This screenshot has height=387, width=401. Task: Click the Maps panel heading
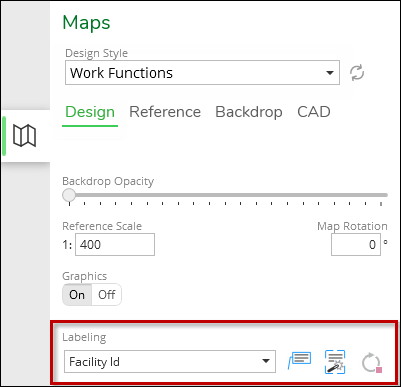[86, 23]
